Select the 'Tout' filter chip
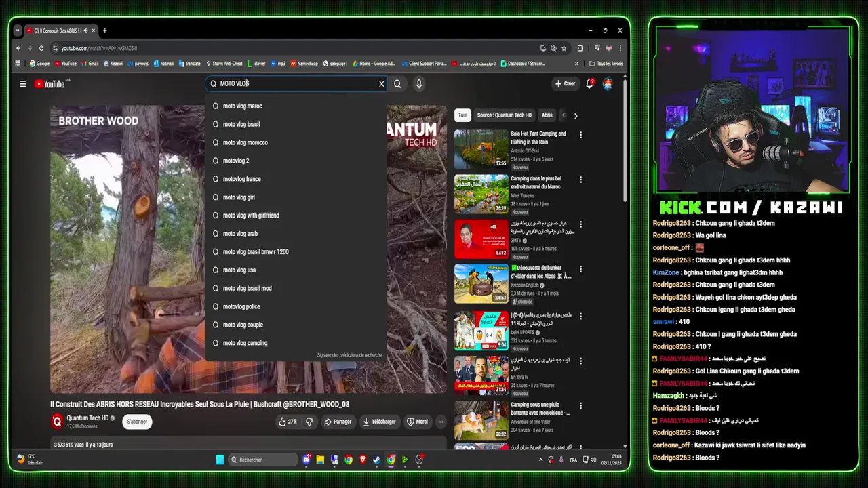Screen dimensions: 868x488 coord(462,115)
